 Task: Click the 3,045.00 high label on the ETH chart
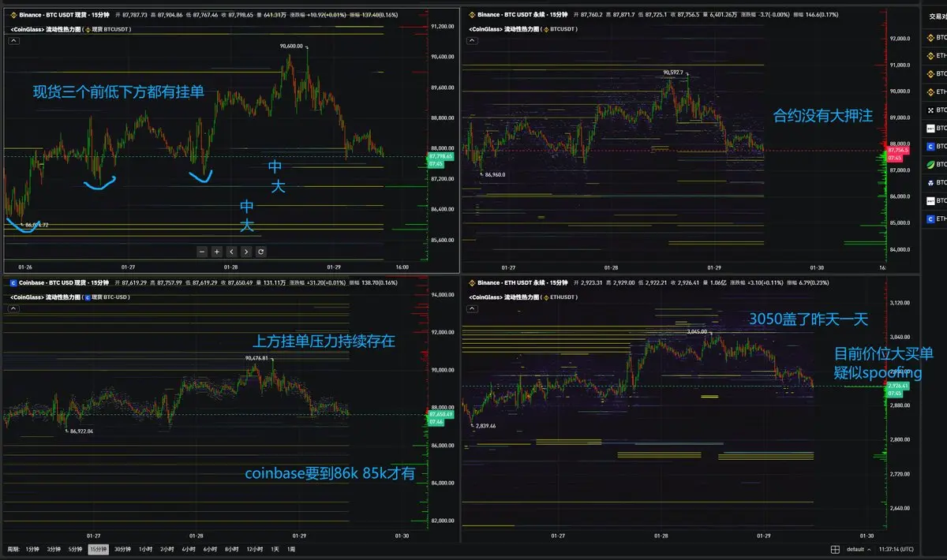click(x=696, y=332)
